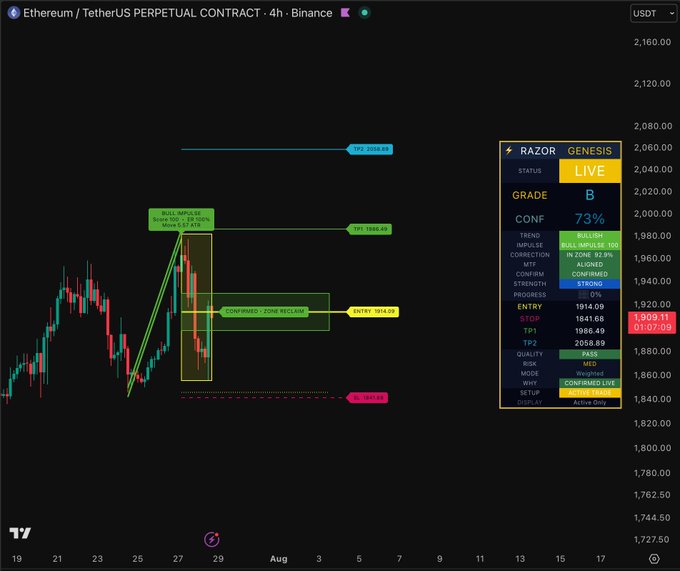The height and width of the screenshot is (571, 680).
Task: Click the TP1 1986.49 price label
Action: (x=370, y=229)
